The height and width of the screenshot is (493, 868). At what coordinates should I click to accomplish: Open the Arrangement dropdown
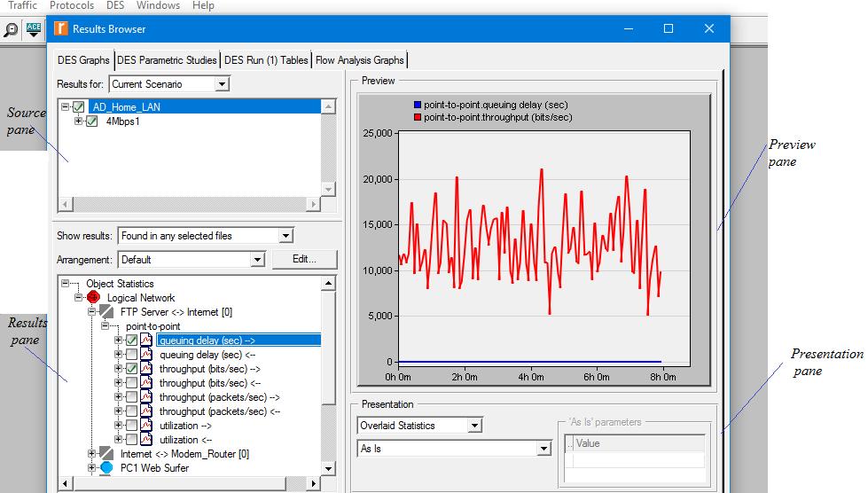[257, 260]
